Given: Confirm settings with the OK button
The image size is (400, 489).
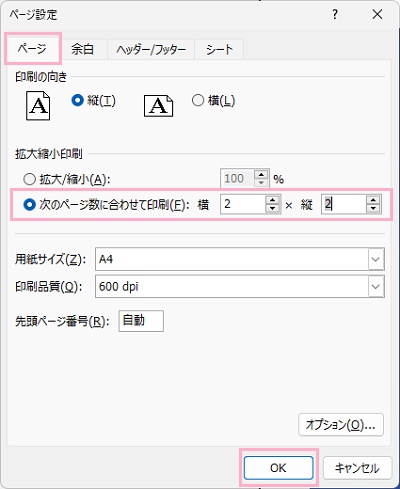Looking at the screenshot, I should [278, 468].
